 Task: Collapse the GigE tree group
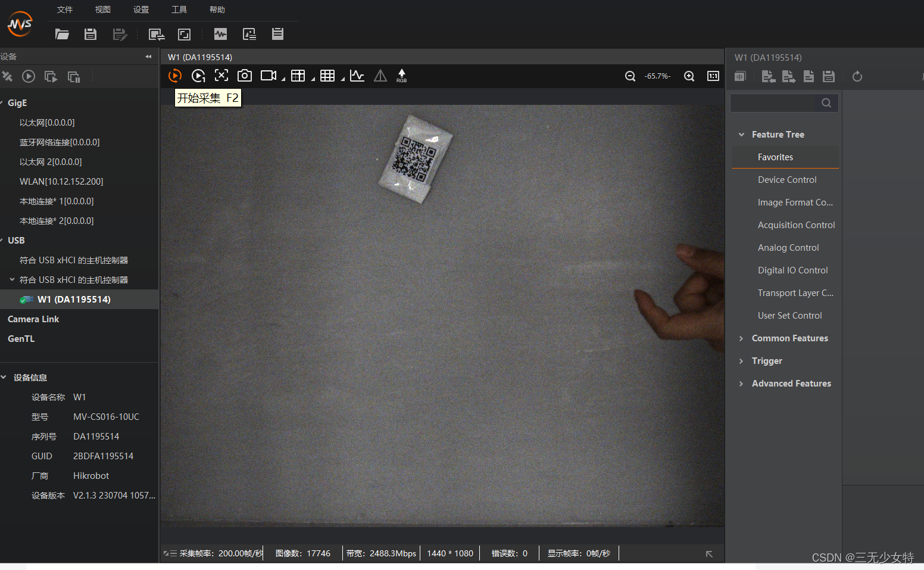click(x=2, y=103)
